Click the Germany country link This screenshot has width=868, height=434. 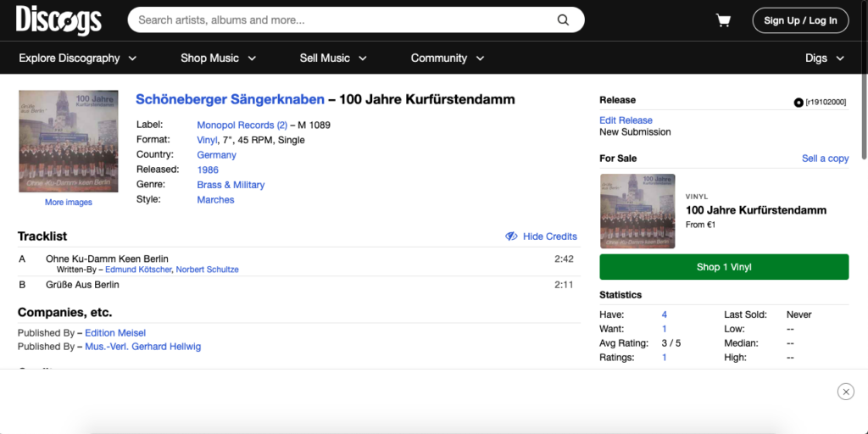click(x=216, y=155)
